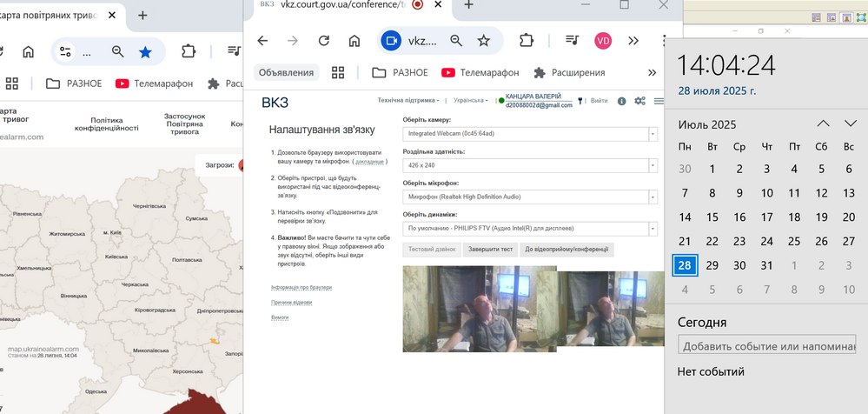Click zoom magnifier in ВКЗ window address bar

pyautogui.click(x=455, y=41)
